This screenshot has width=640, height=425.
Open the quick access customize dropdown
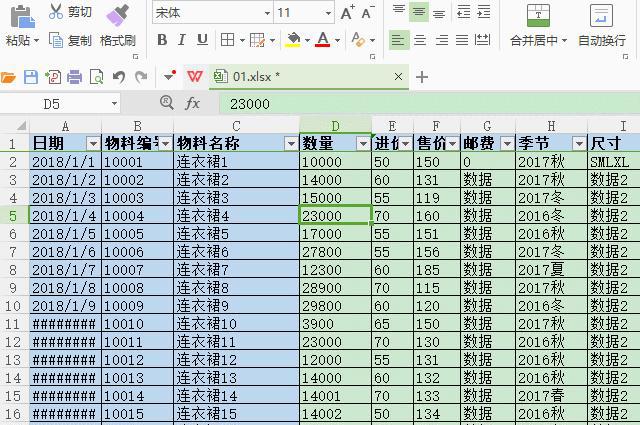pyautogui.click(x=169, y=76)
